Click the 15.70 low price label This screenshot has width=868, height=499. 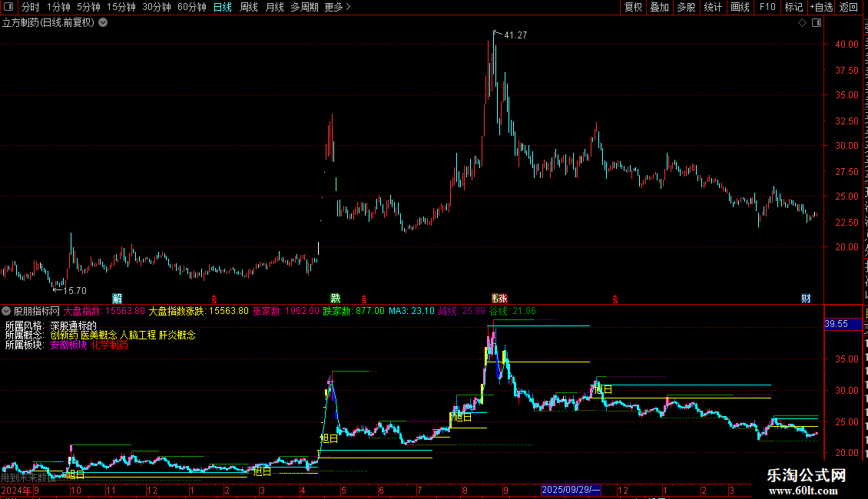[75, 290]
